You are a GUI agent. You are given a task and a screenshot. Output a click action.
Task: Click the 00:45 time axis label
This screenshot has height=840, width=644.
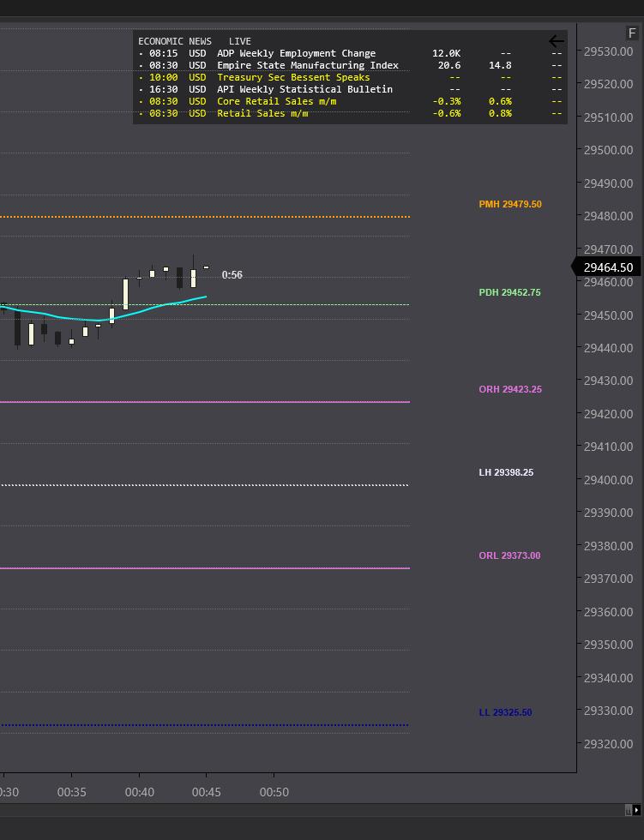point(207,792)
